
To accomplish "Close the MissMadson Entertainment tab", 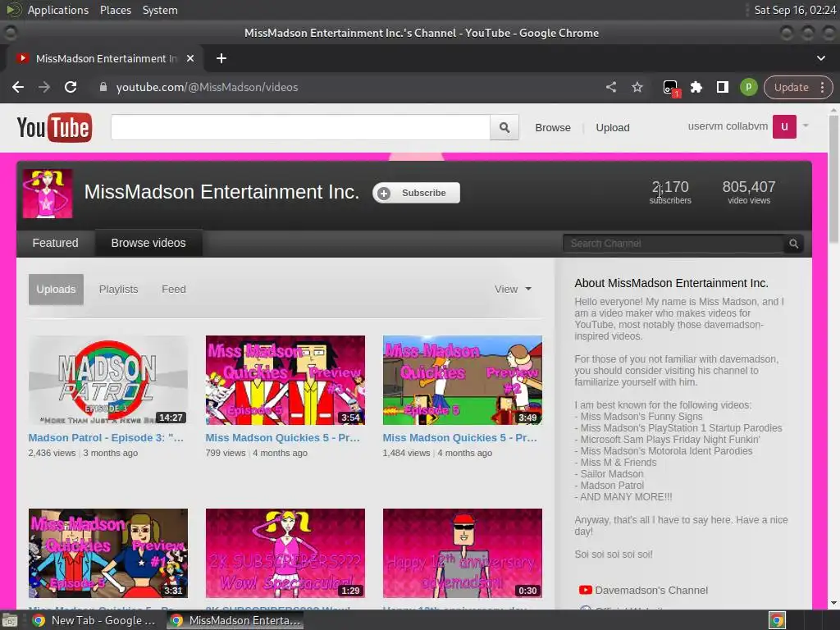I will pyautogui.click(x=190, y=58).
